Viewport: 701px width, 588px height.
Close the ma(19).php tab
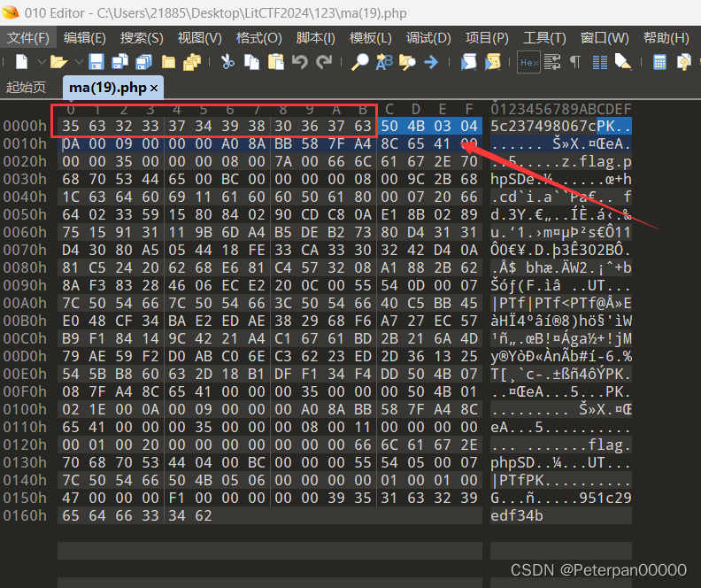(x=154, y=88)
